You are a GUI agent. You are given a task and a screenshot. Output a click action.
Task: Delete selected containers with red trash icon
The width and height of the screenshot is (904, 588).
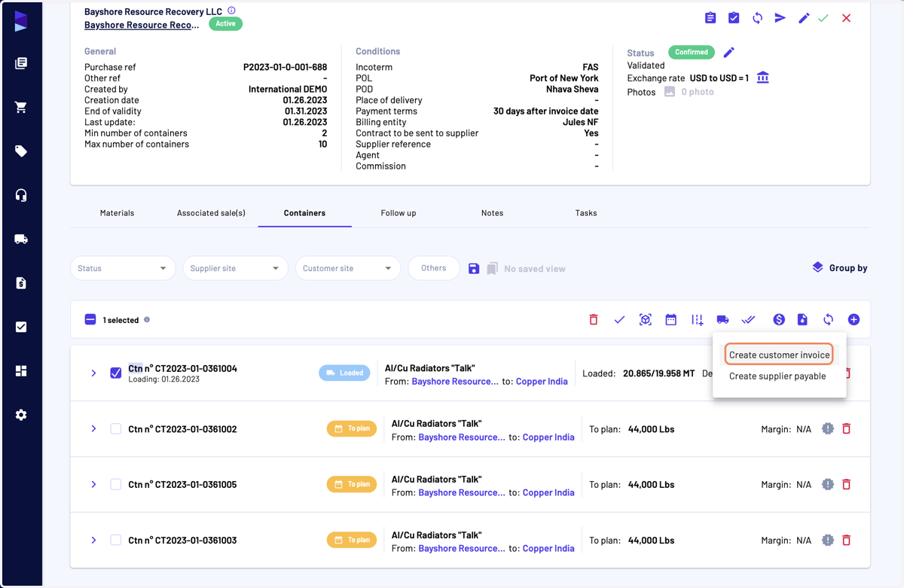(x=594, y=320)
